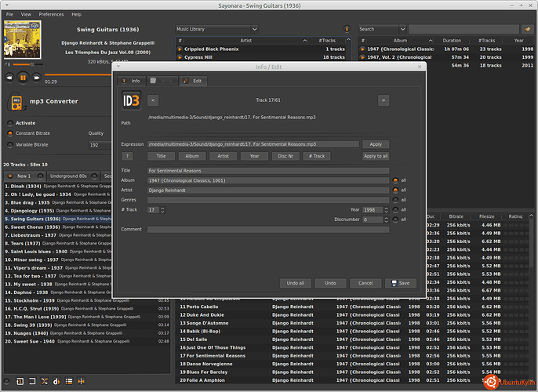The width and height of the screenshot is (538, 392).
Task: Open the Search mode dropdown
Action: [382, 29]
